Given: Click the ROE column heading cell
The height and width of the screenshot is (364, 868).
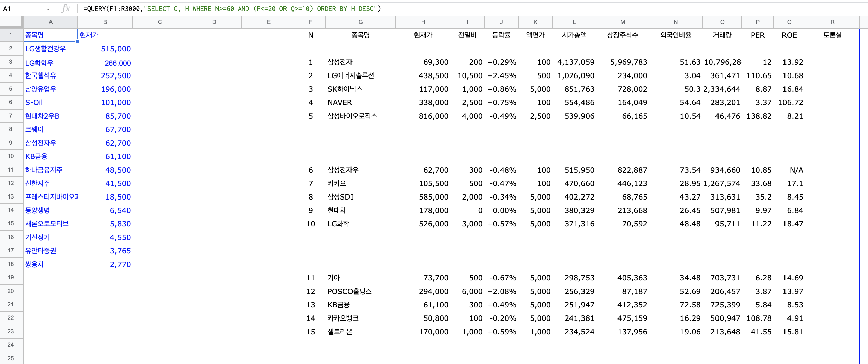Looking at the screenshot, I should coord(789,35).
